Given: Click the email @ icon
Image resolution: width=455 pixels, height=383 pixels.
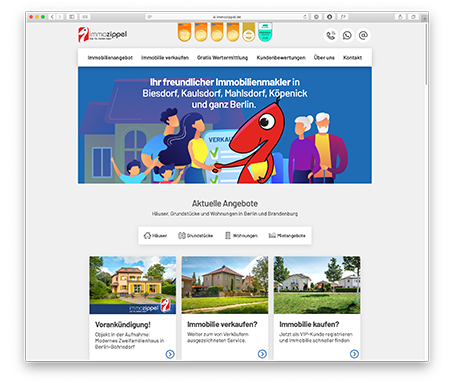Looking at the screenshot, I should (x=363, y=35).
